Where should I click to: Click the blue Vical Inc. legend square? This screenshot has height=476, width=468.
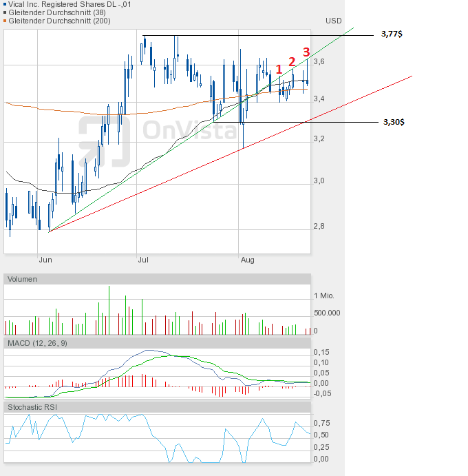tap(6, 3)
